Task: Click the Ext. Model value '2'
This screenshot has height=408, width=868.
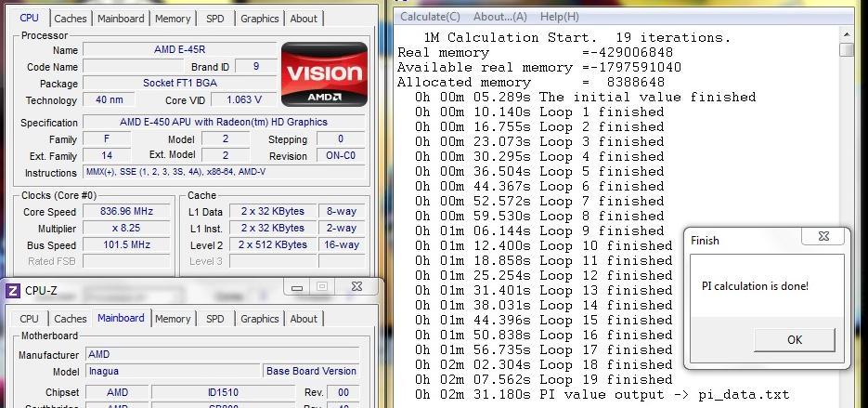Action: click(226, 156)
